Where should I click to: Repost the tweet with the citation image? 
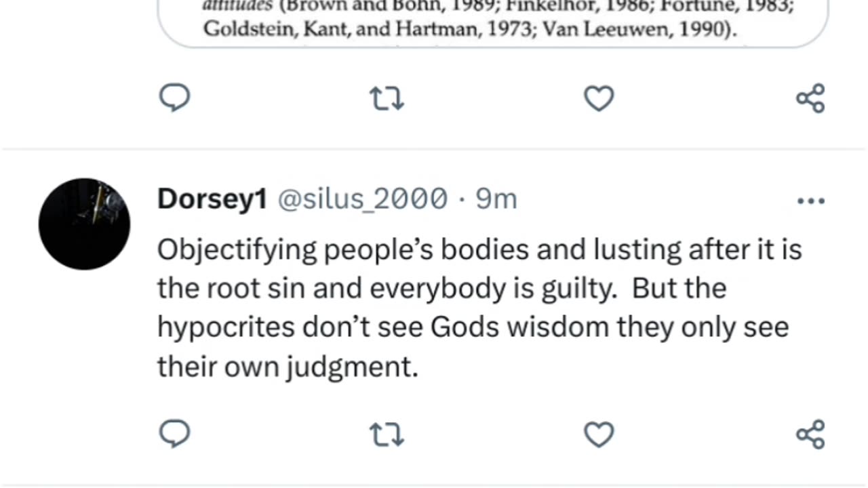point(387,99)
